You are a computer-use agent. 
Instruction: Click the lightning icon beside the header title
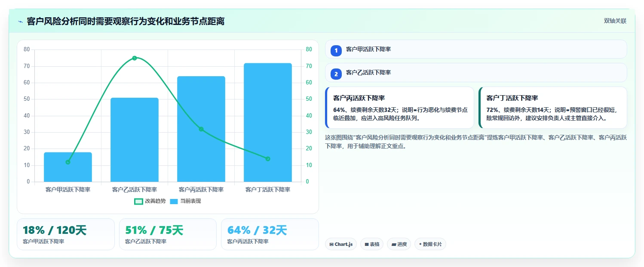pyautogui.click(x=20, y=22)
